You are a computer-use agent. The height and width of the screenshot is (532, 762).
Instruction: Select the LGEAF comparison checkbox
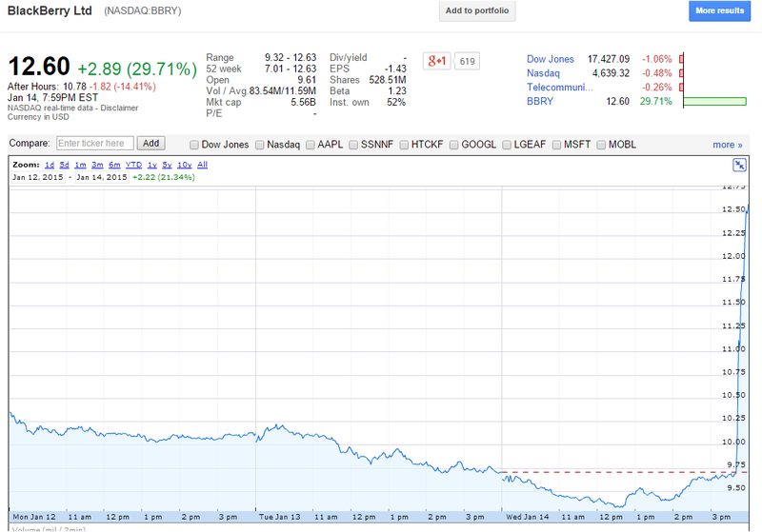tap(507, 145)
